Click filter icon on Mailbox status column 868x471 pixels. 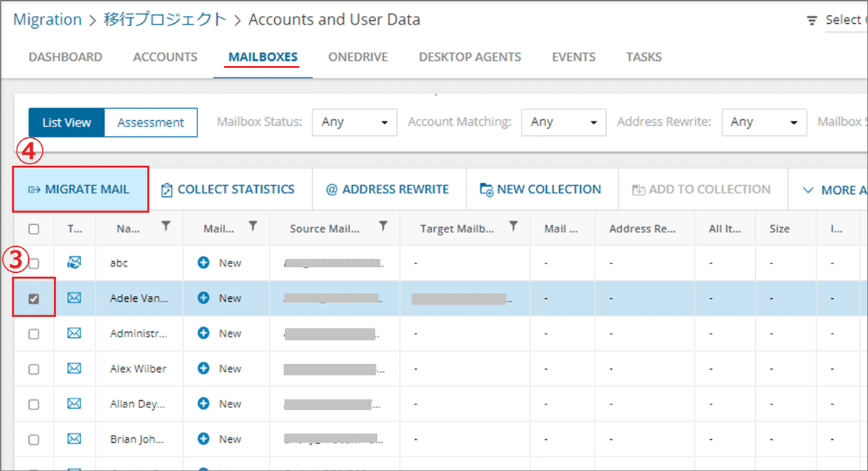coord(253,227)
